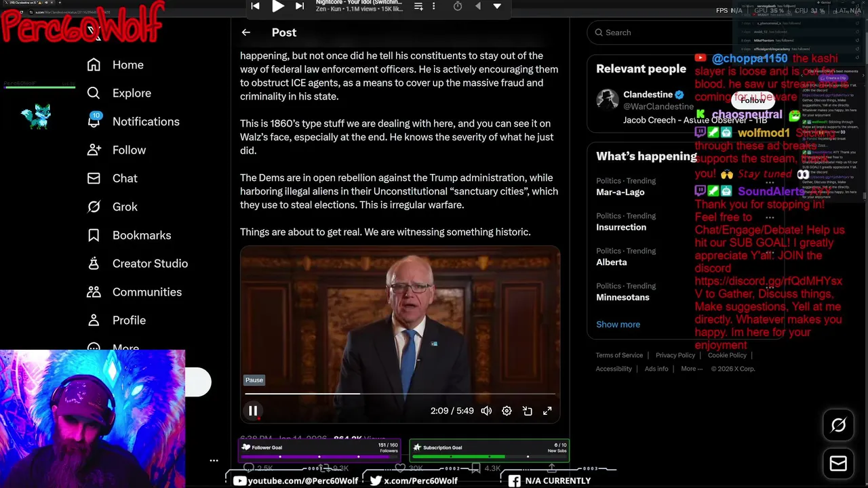The width and height of the screenshot is (868, 488).
Task: Open Terms of Service footer link
Action: point(619,355)
